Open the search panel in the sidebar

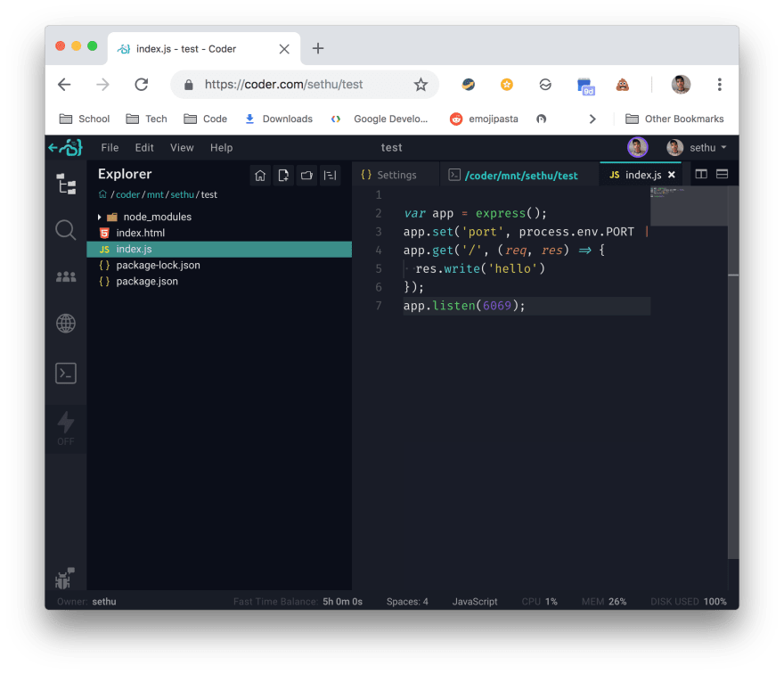coord(65,230)
